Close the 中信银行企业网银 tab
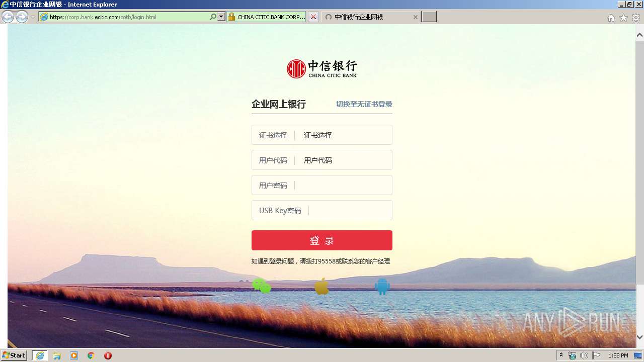This screenshot has width=644, height=362. [x=415, y=17]
